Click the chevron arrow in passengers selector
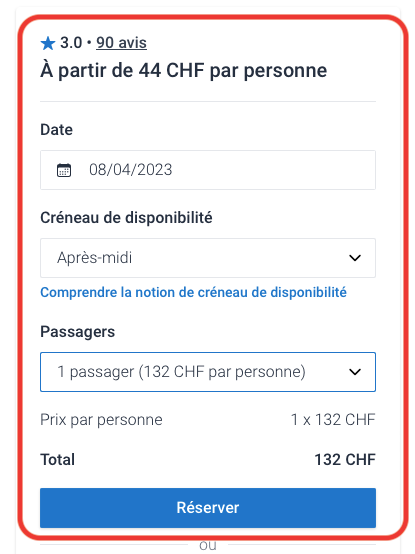415x554 pixels. tap(355, 372)
